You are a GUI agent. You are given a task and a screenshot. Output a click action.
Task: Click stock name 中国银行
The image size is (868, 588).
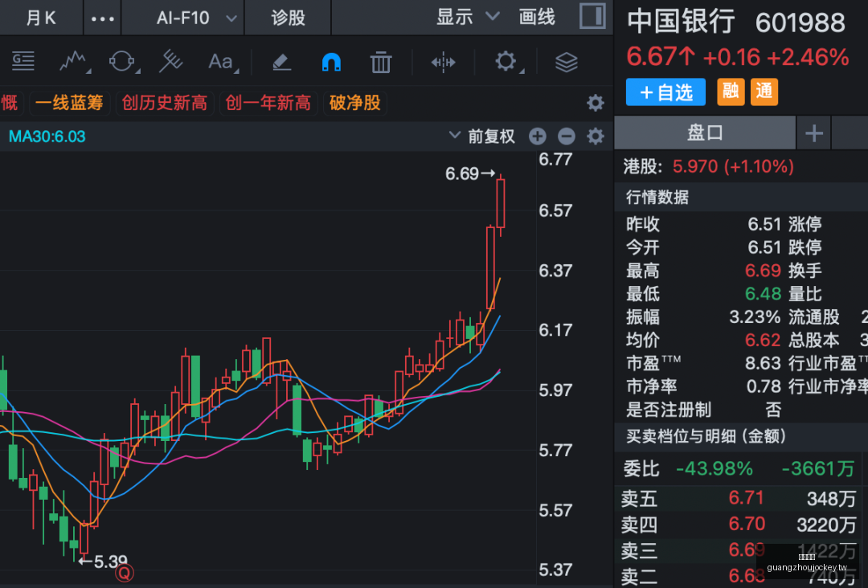point(681,22)
